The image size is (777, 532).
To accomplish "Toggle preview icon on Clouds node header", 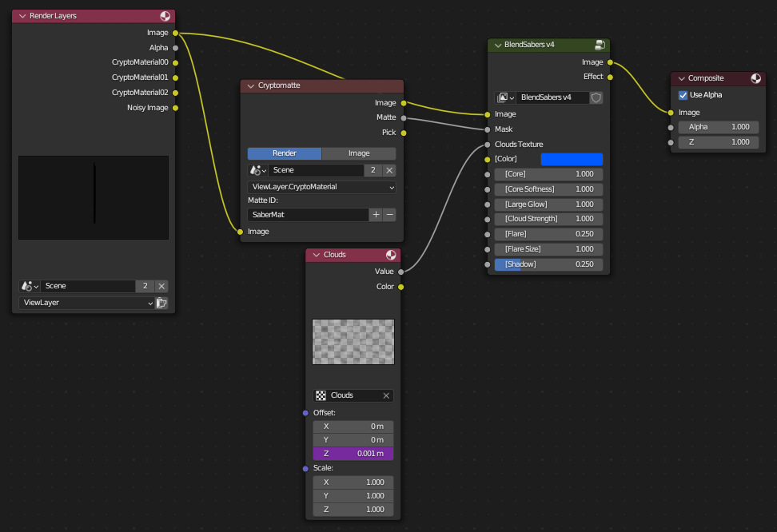I will pyautogui.click(x=391, y=255).
